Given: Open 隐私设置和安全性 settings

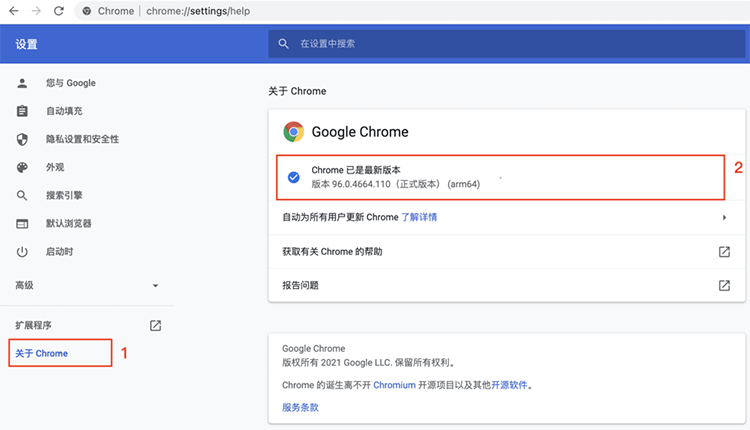Looking at the screenshot, I should pyautogui.click(x=82, y=139).
